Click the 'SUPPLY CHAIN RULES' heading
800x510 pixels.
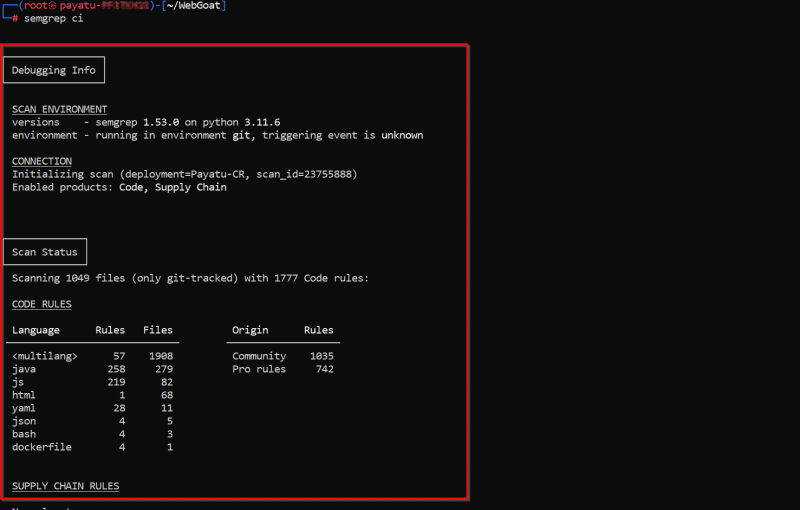pyautogui.click(x=65, y=486)
